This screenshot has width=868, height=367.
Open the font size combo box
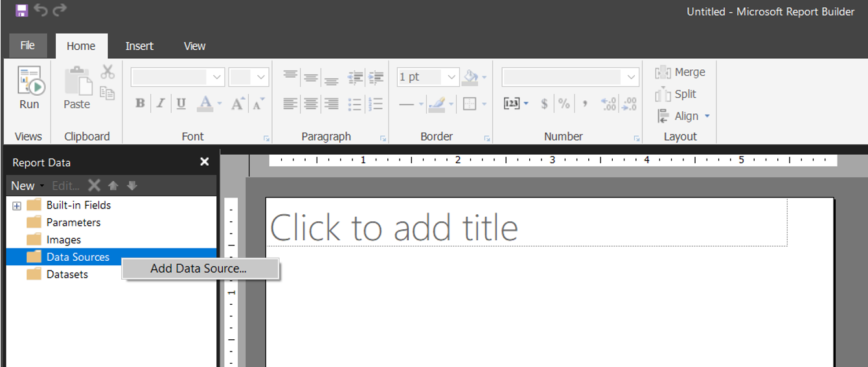(249, 77)
